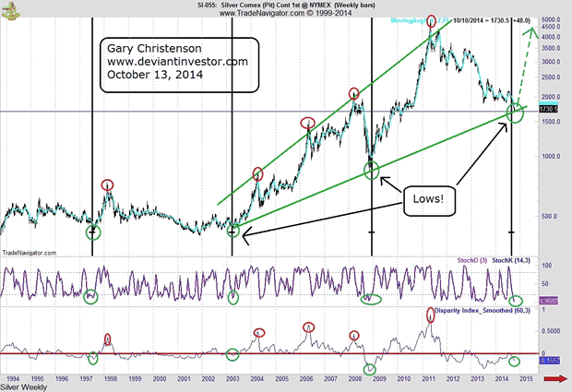Click the 2006 year label on the time axis

click(306, 379)
